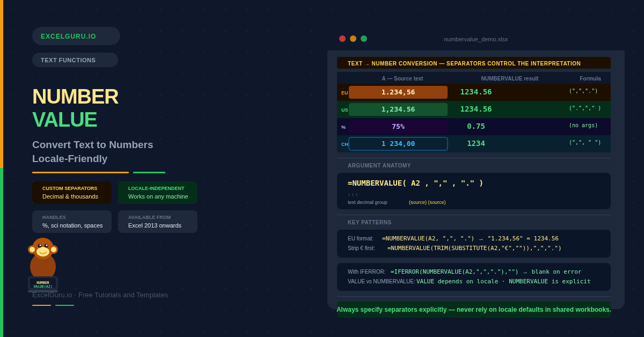Click the yellow window dot
The width and height of the screenshot is (644, 337).
tap(353, 39)
